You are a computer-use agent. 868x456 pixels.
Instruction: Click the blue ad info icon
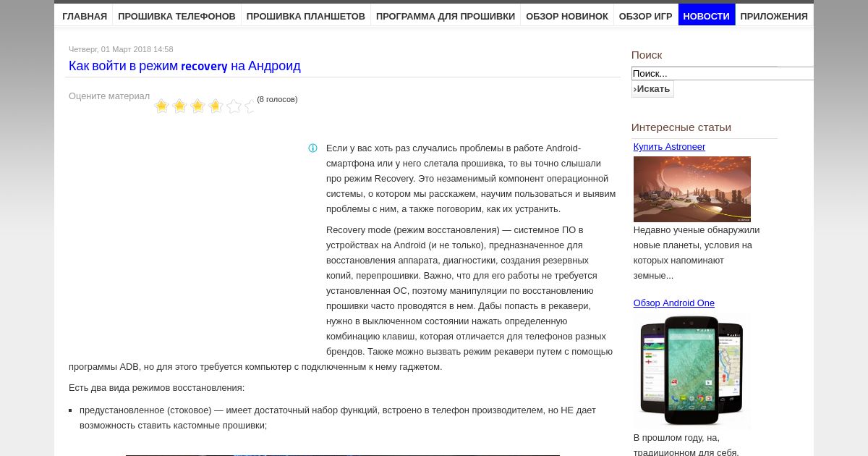click(312, 148)
